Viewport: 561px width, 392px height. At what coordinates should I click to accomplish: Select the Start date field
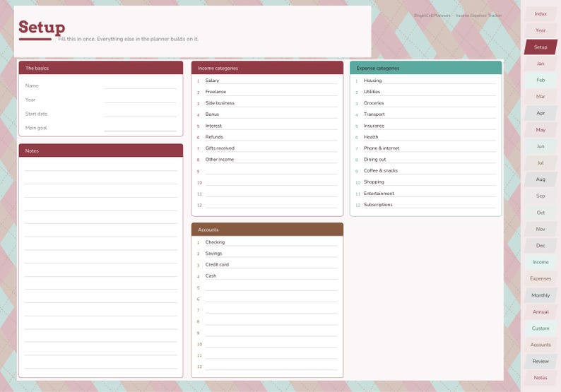pyautogui.click(x=140, y=114)
